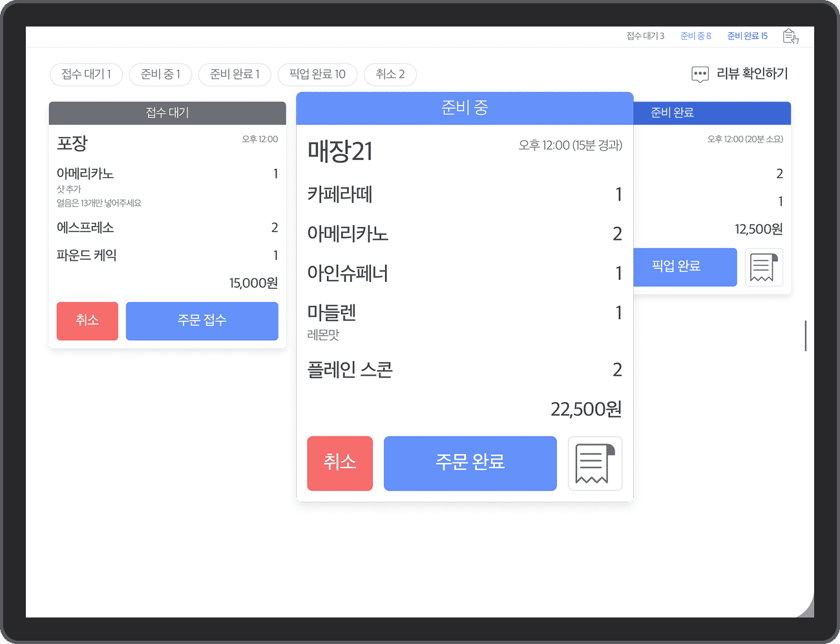Cancel the 매장21 order
The width and height of the screenshot is (840, 644).
click(x=340, y=463)
